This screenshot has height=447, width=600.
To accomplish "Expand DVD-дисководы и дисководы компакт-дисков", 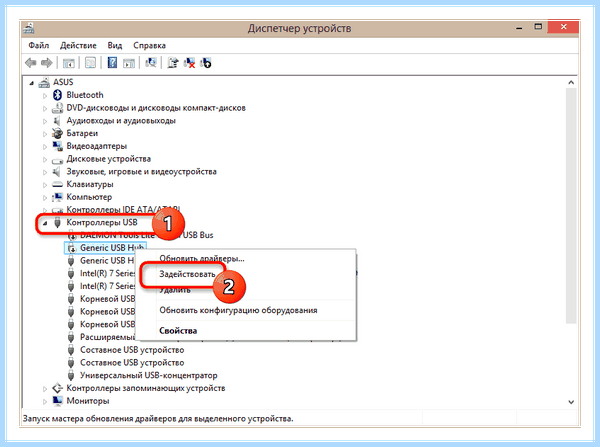I will pyautogui.click(x=45, y=109).
